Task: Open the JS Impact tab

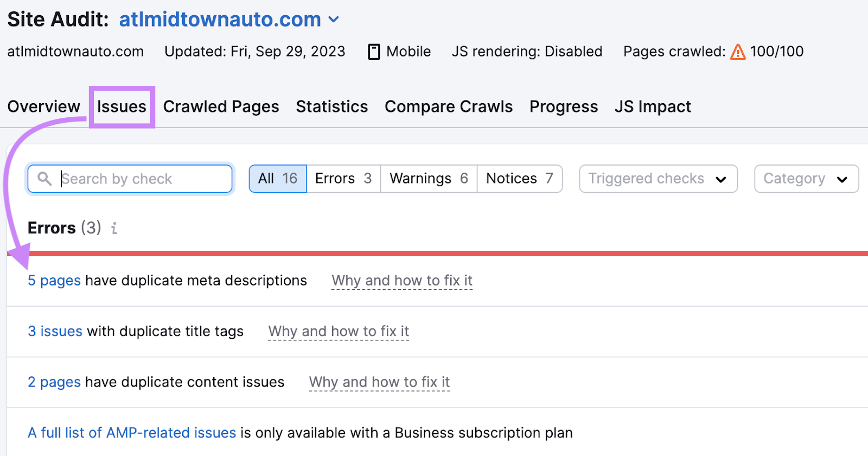Action: point(653,106)
